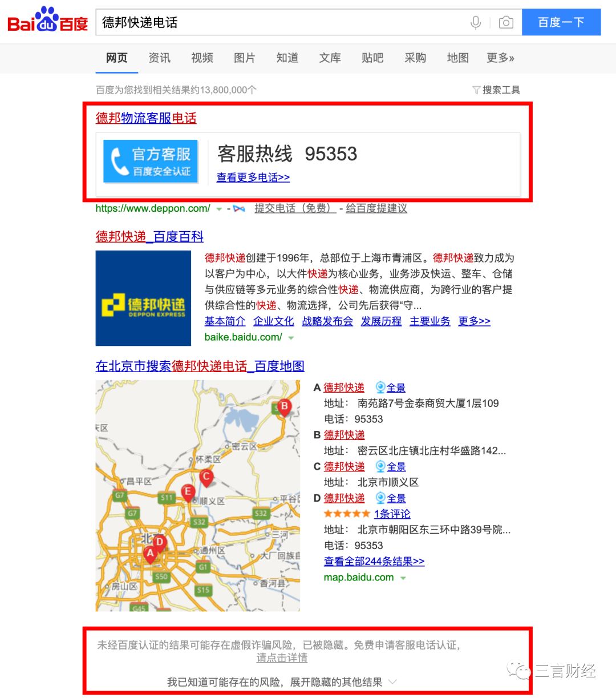Click 请点击详情 link
Viewport: 616px width, 698px height.
pos(282,658)
